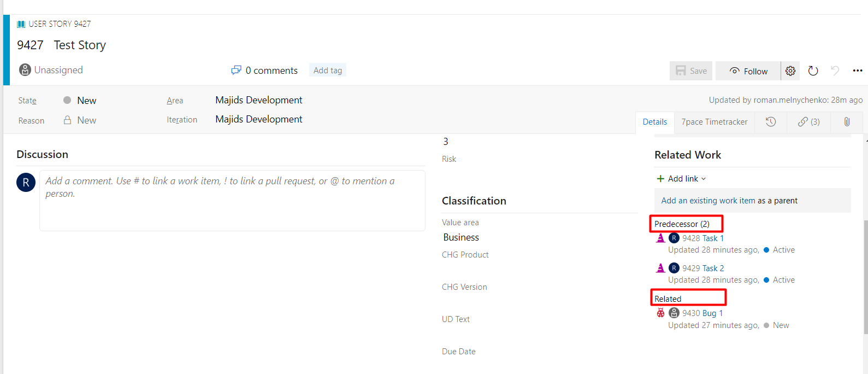Viewport: 868px width, 374px height.
Task: Click the undo changes icon
Action: click(x=835, y=71)
